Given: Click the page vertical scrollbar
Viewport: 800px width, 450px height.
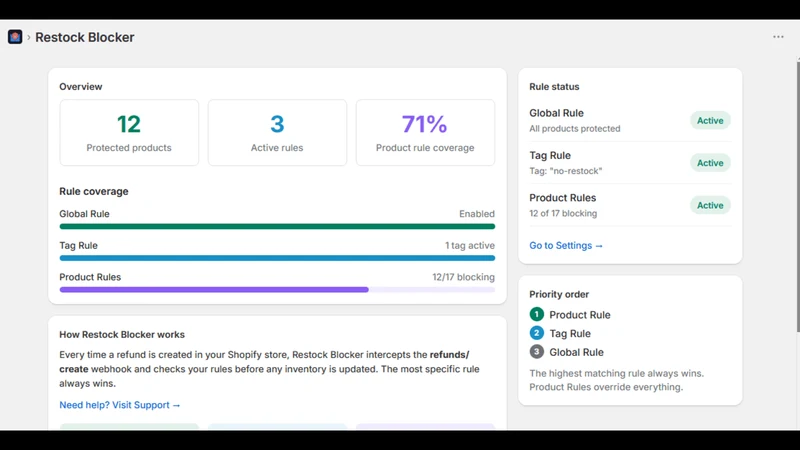Looking at the screenshot, I should (798, 196).
